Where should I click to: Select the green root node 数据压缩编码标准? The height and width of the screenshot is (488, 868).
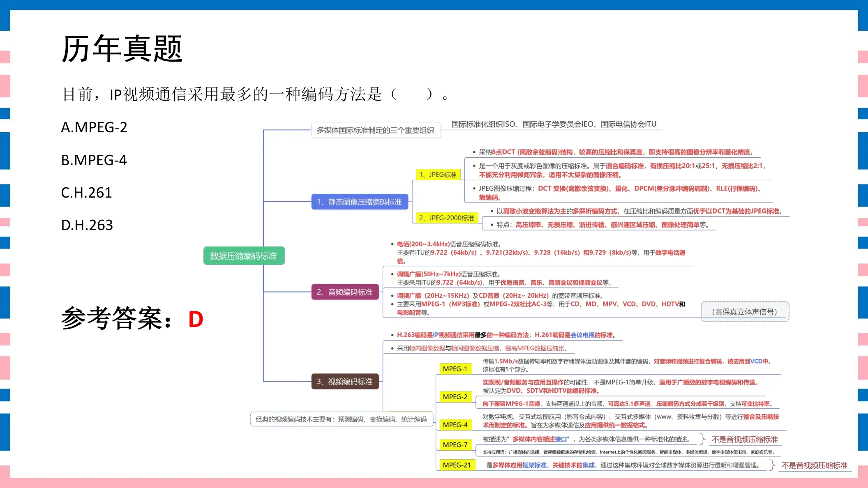point(244,256)
